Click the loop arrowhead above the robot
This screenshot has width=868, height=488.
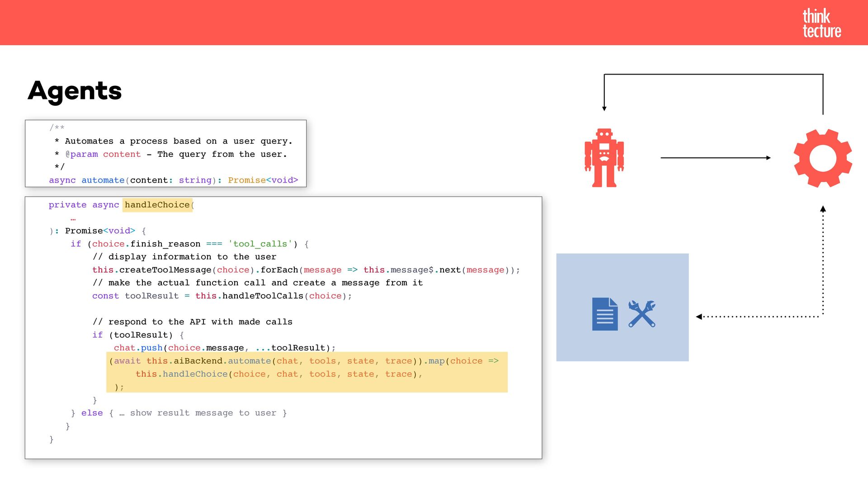click(604, 108)
